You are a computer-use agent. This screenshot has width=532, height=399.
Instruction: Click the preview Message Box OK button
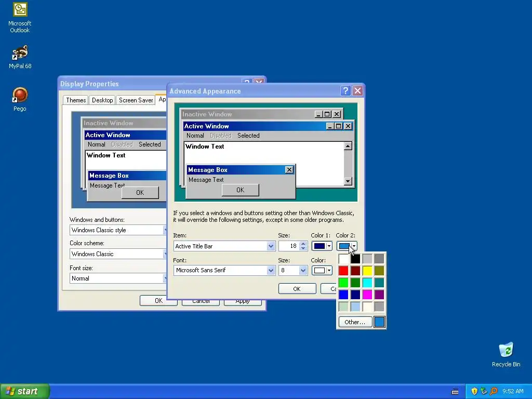click(240, 190)
